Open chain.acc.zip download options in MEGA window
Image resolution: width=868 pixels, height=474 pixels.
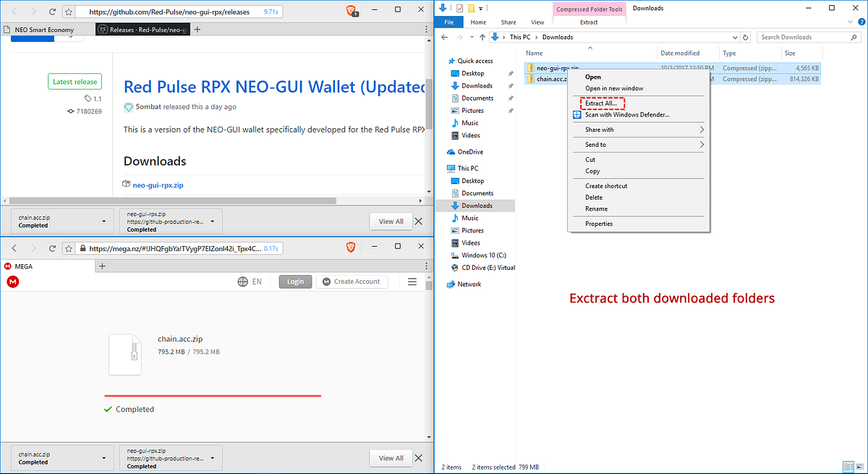104,457
